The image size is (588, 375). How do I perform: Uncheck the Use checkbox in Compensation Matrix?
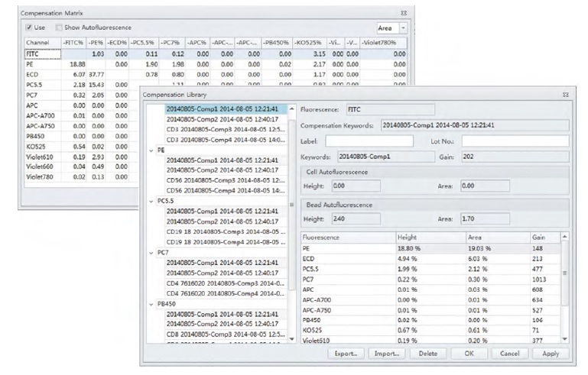(x=29, y=27)
